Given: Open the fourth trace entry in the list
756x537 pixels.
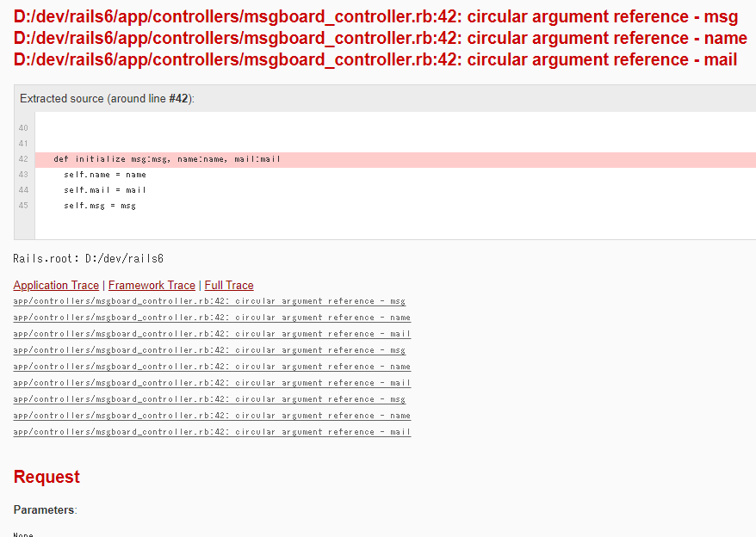Looking at the screenshot, I should 209,350.
